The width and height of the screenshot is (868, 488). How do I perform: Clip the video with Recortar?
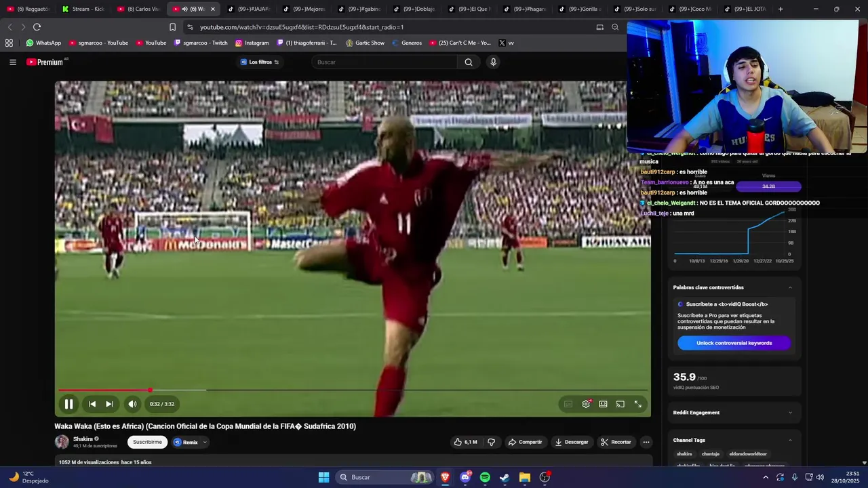[x=616, y=442]
